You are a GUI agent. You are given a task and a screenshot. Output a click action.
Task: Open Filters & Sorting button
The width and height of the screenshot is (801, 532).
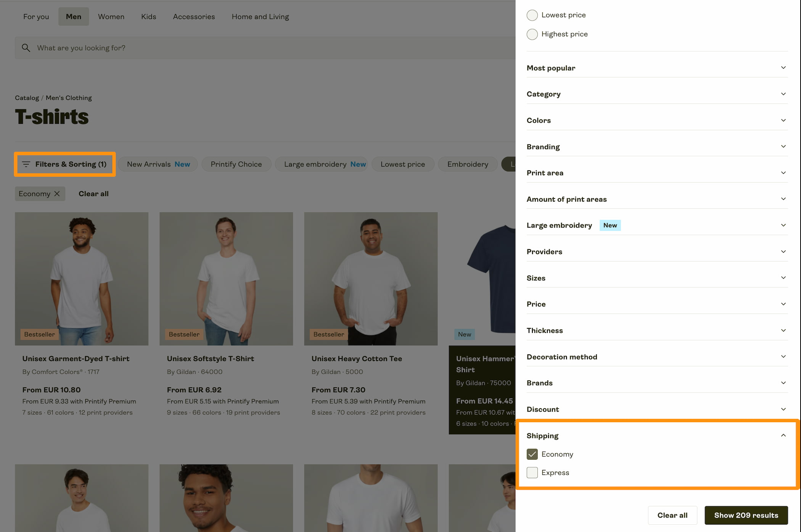coord(65,164)
